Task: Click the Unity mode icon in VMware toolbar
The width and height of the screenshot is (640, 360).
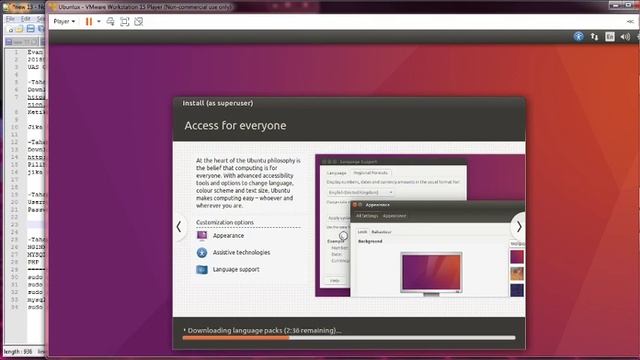Action: [x=139, y=22]
